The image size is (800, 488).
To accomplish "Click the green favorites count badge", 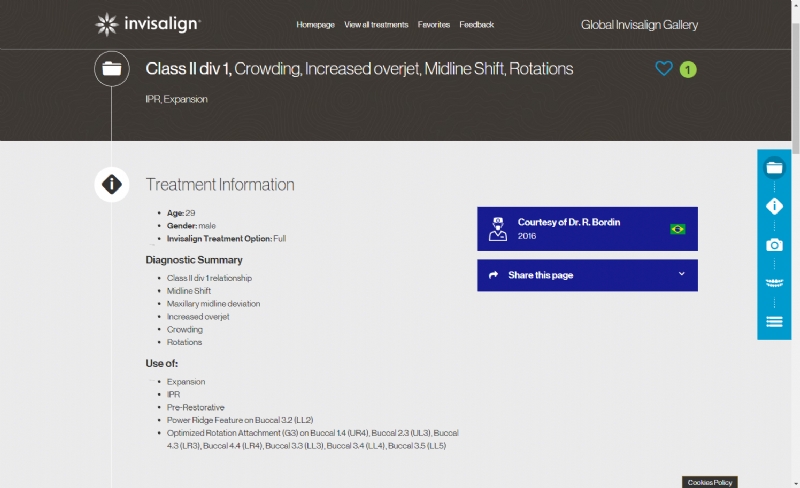I will tap(688, 69).
